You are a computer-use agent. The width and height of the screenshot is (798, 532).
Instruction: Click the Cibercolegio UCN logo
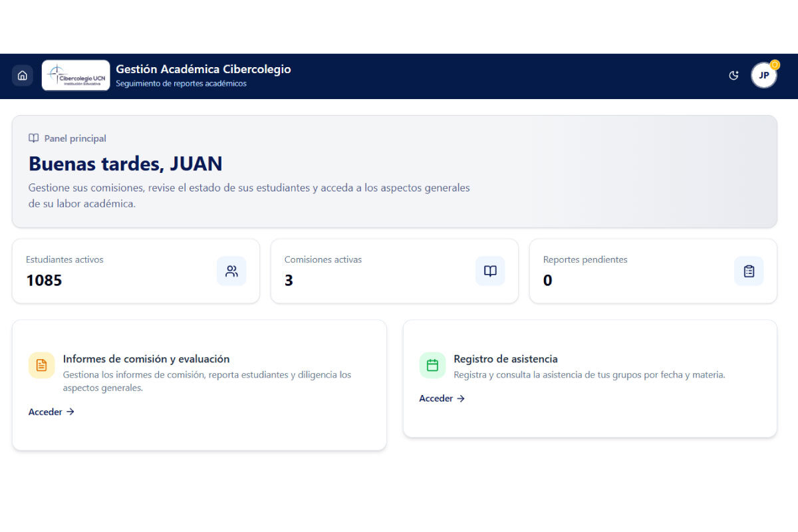tap(75, 75)
